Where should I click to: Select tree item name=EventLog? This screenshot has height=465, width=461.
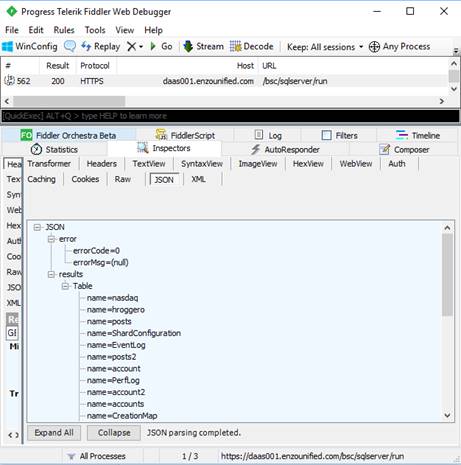click(x=116, y=345)
